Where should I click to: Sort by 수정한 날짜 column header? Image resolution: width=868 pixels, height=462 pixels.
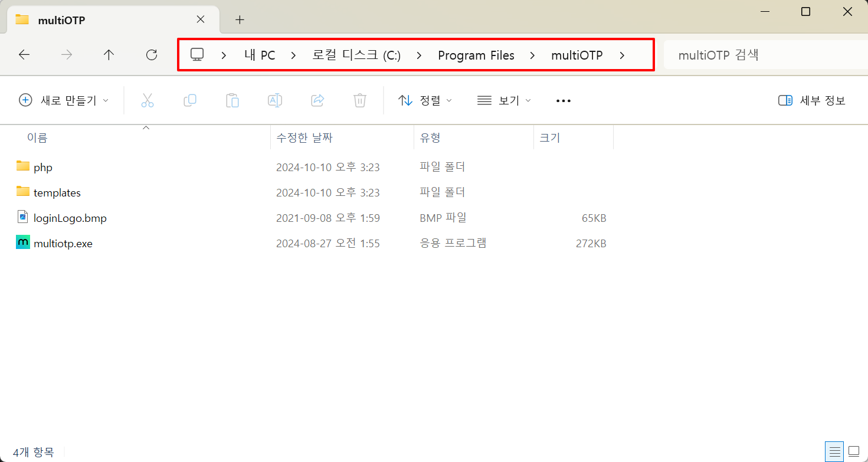(x=304, y=137)
